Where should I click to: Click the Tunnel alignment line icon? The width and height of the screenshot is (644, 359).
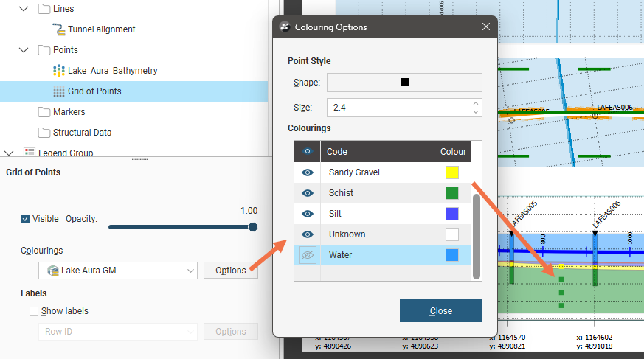[60, 29]
